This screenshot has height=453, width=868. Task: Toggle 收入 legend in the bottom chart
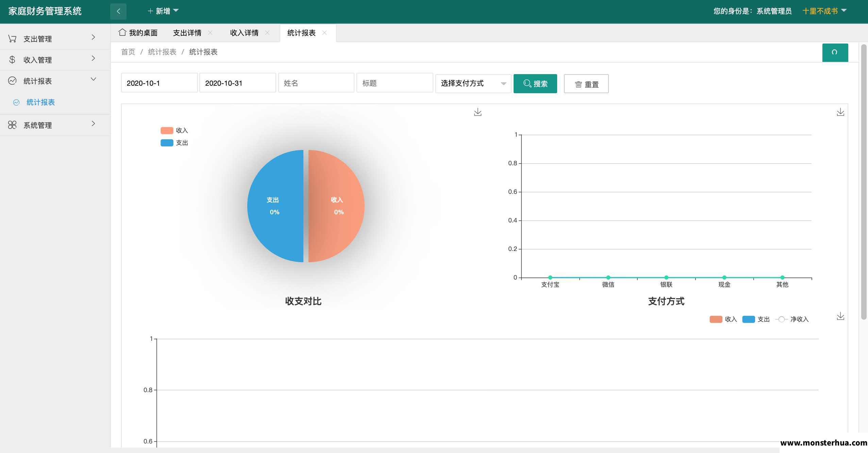(x=723, y=319)
